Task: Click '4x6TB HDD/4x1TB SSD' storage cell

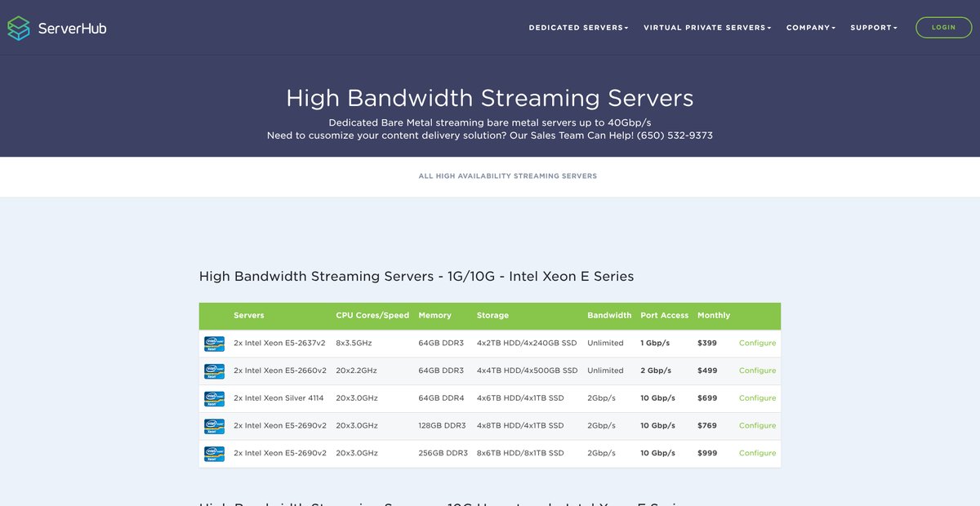Action: point(520,398)
